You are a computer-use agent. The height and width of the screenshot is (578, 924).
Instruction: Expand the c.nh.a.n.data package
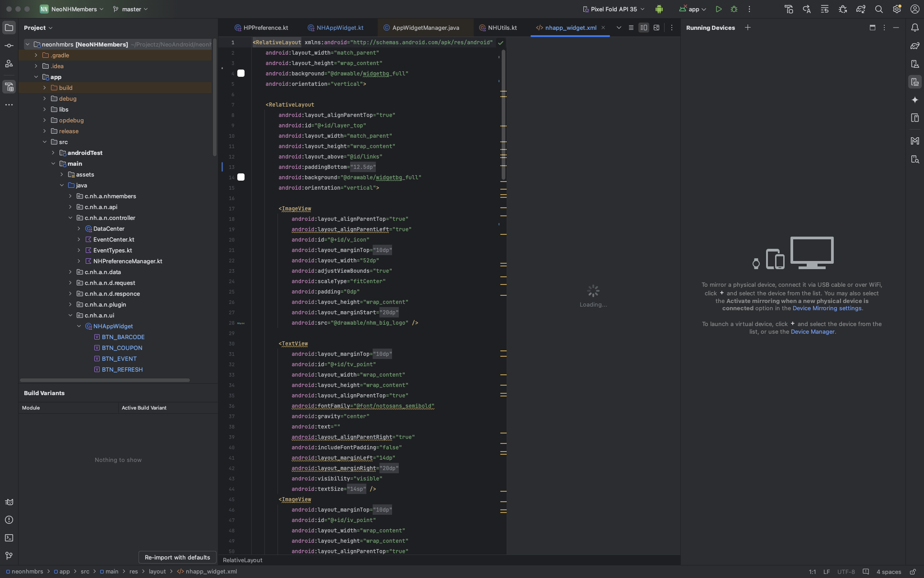tap(70, 272)
